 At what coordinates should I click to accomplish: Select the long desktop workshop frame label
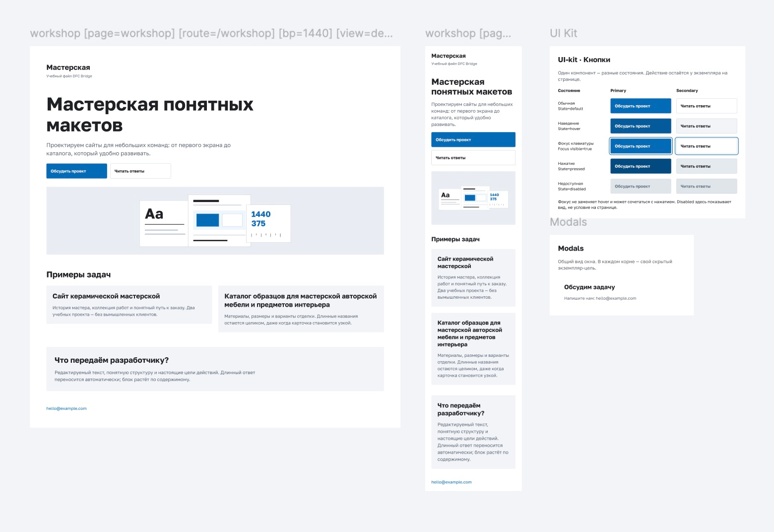pos(211,33)
